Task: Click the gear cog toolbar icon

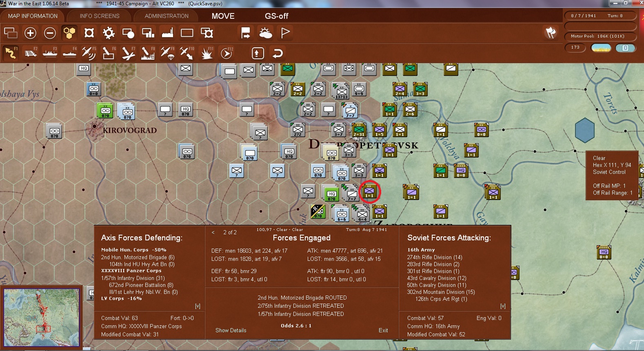Action: click(x=109, y=33)
